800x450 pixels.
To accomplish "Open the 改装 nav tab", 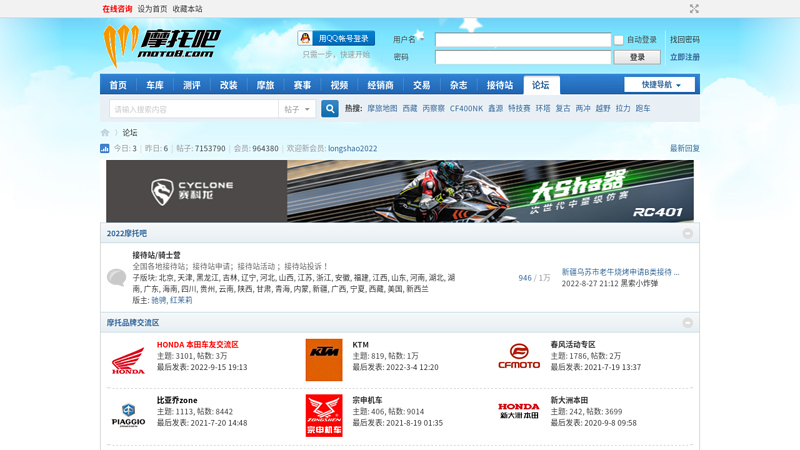I will click(x=228, y=85).
